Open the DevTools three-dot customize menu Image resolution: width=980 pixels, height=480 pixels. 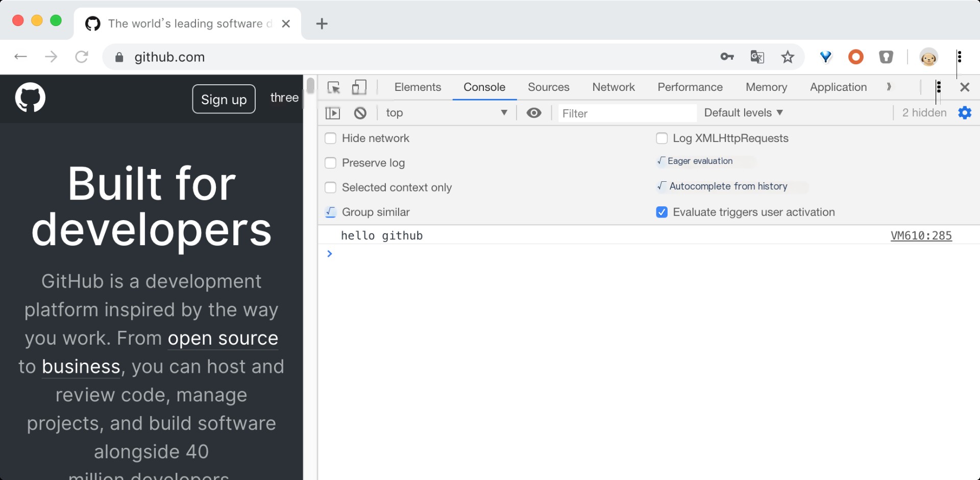[939, 87]
